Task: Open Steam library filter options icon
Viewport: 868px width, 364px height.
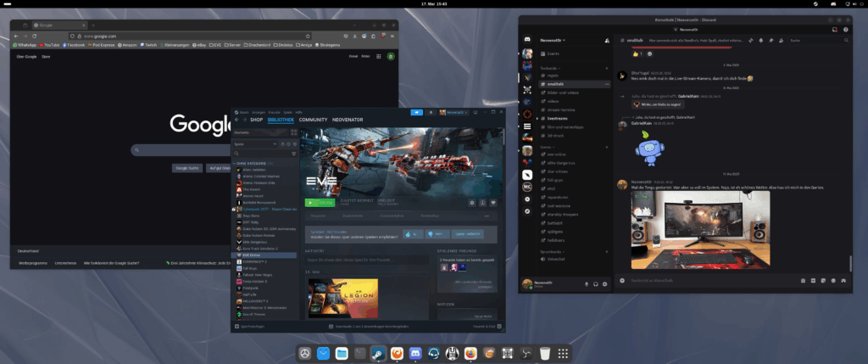Action: [x=294, y=154]
